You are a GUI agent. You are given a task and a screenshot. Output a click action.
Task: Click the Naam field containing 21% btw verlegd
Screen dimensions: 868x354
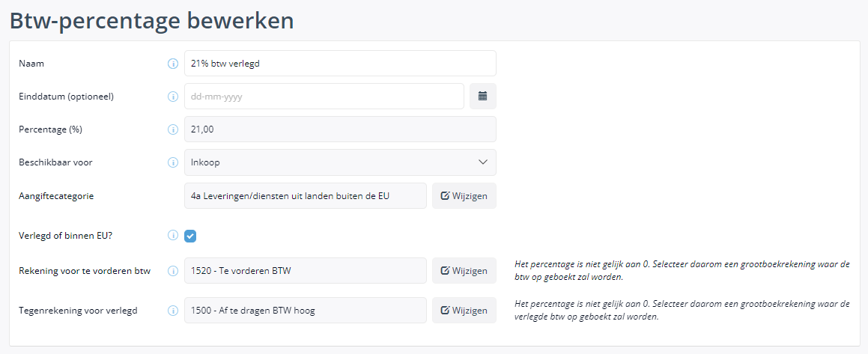coord(341,64)
